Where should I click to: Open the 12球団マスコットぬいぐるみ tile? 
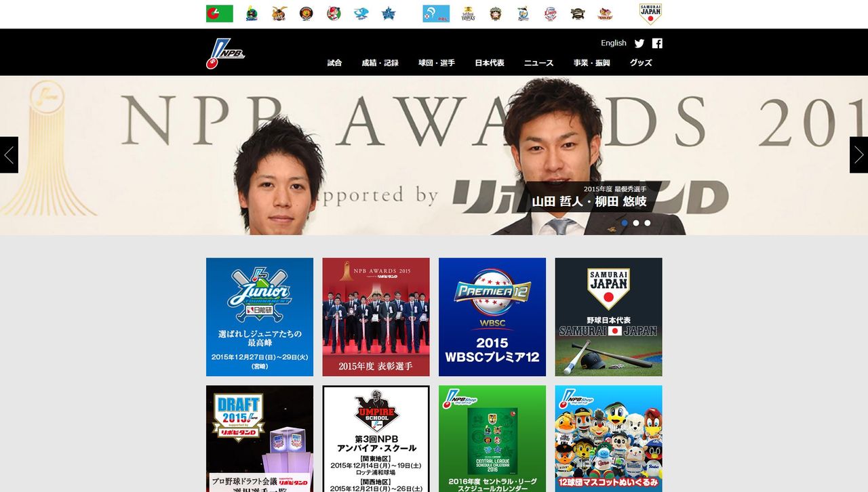(x=609, y=438)
